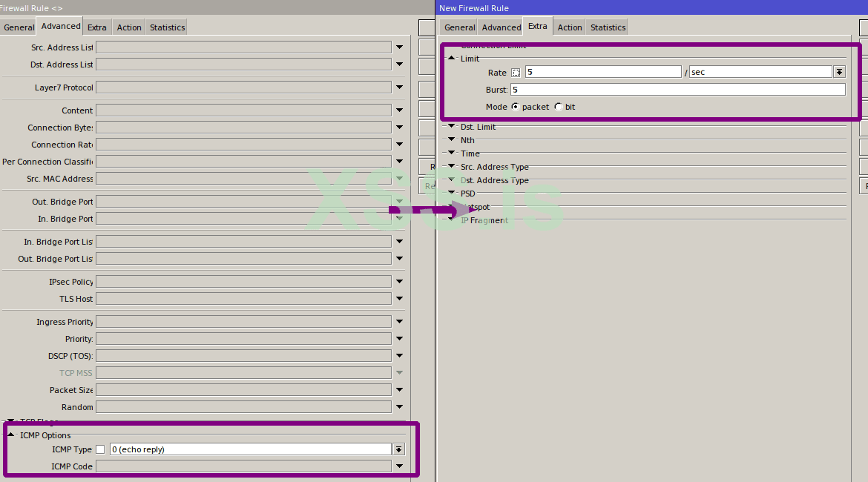Open Extra tab in left Firewall Rule window
Viewport: 868px width, 482px height.
pyautogui.click(x=97, y=27)
